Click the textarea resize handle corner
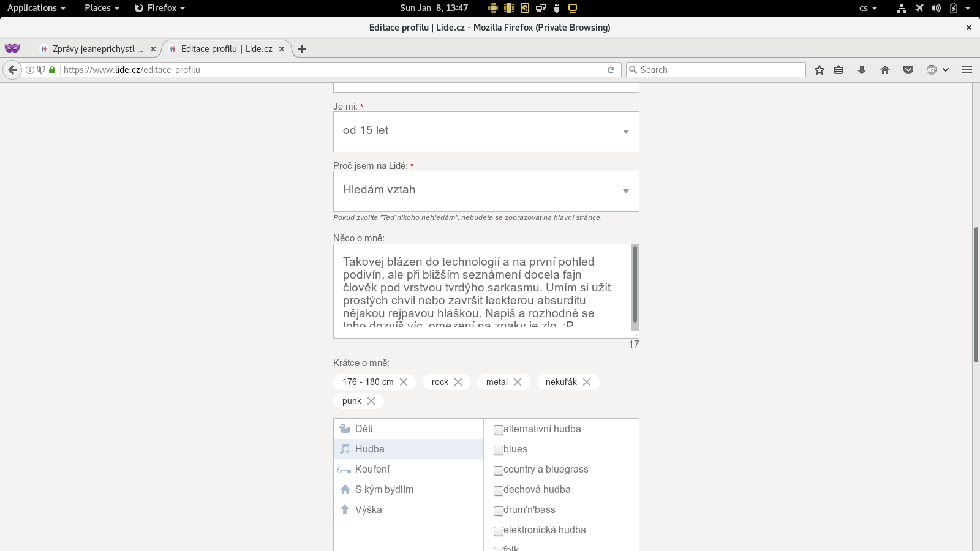 click(636, 335)
